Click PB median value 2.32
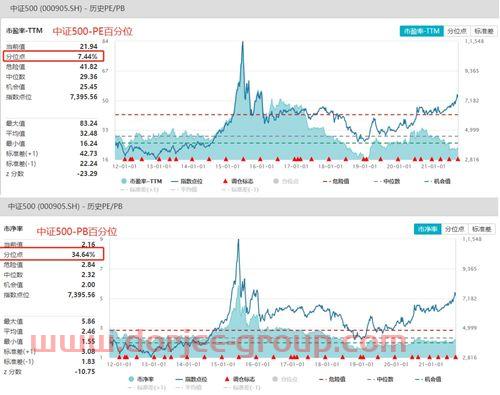Viewport: 500px width, 395px height. pos(88,275)
